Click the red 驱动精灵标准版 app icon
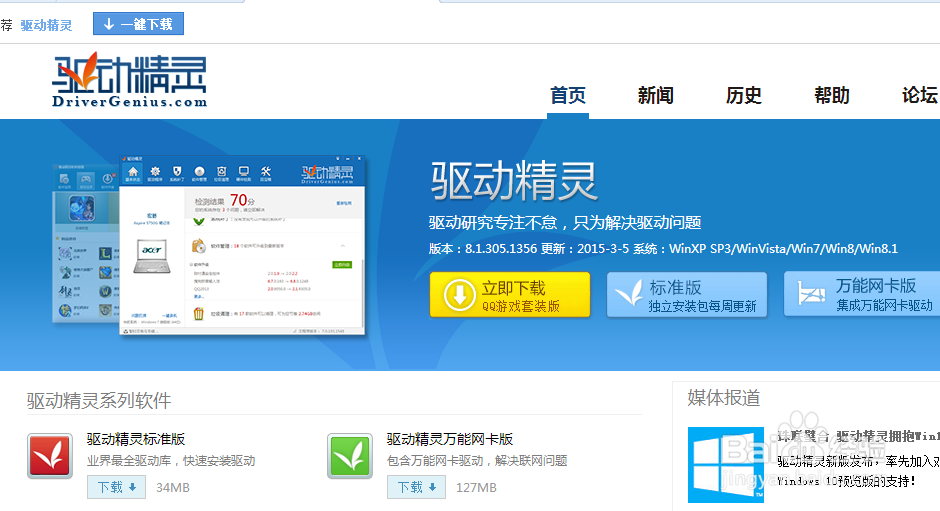Image resolution: width=940 pixels, height=511 pixels. click(50, 456)
